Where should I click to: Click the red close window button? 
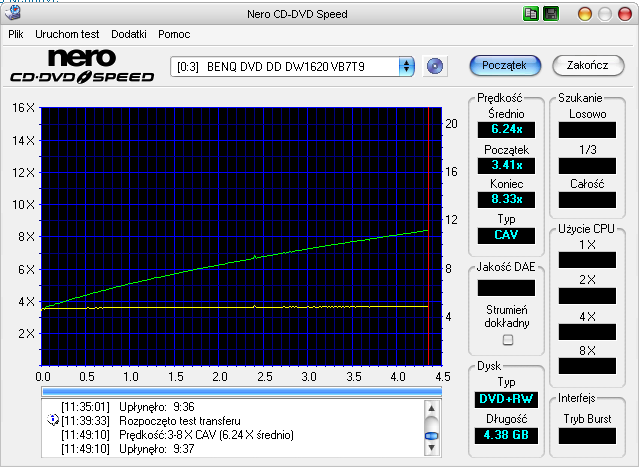[x=624, y=14]
